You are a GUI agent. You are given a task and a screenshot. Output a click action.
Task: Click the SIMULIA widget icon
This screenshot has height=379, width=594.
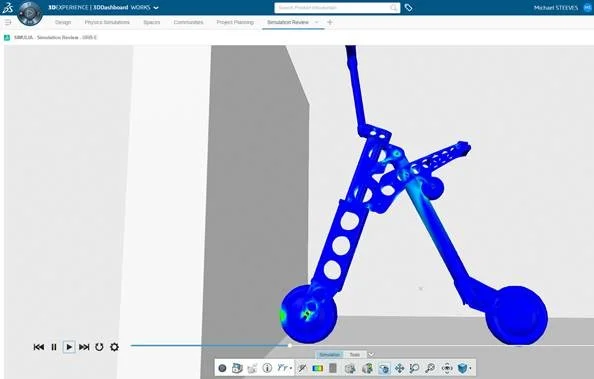pyautogui.click(x=7, y=38)
